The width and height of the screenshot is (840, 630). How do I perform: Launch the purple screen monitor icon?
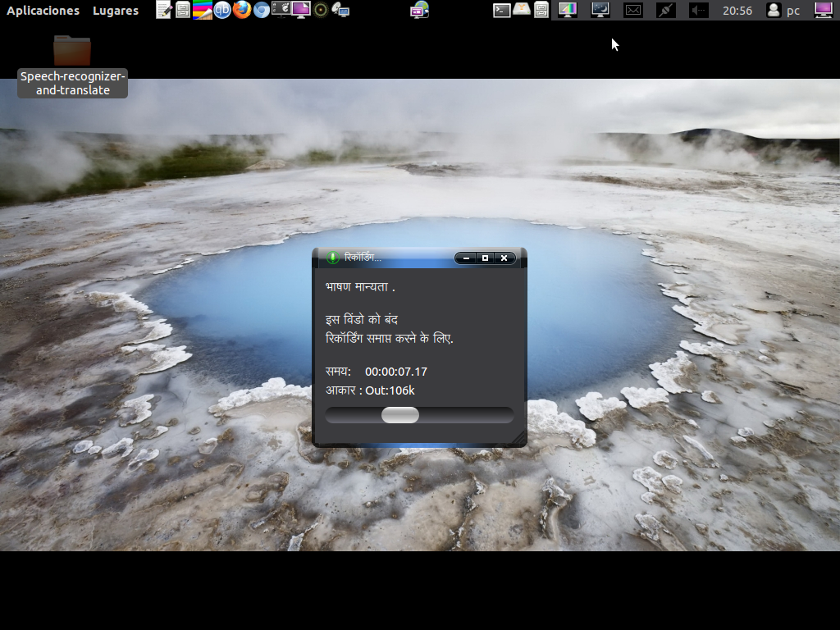point(300,10)
